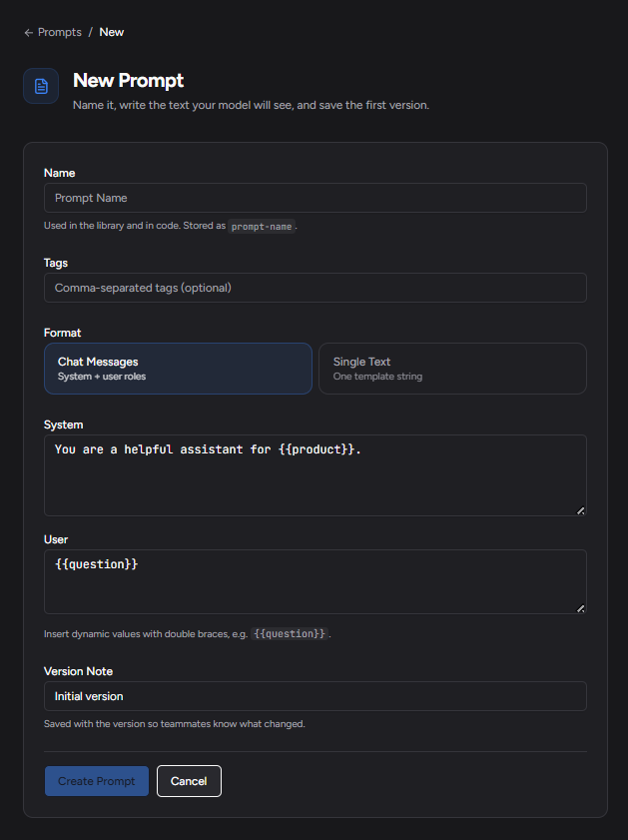Click the Tags field label

click(56, 263)
